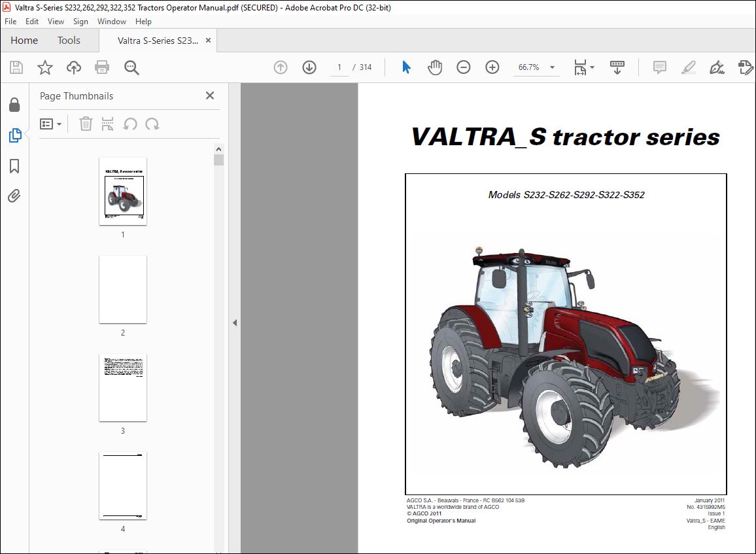Click 'Models S232-S262-S292-S322-S352' text
The height and width of the screenshot is (554, 756).
[566, 195]
